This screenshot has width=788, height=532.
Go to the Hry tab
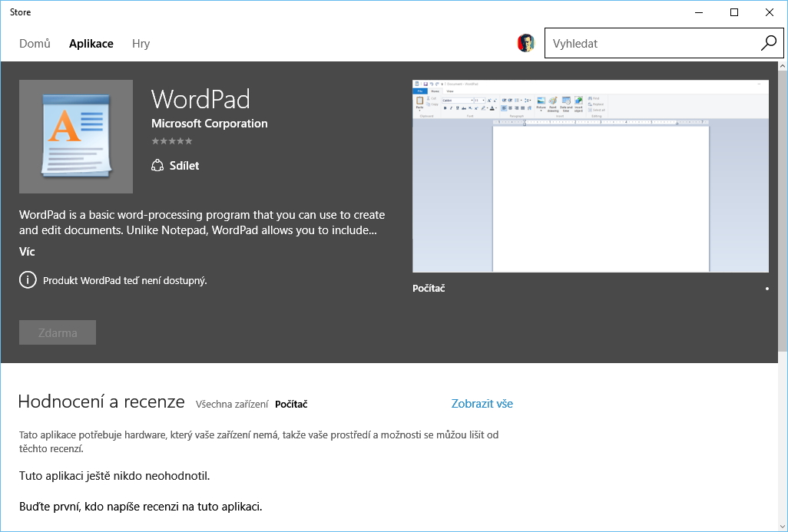tap(141, 44)
